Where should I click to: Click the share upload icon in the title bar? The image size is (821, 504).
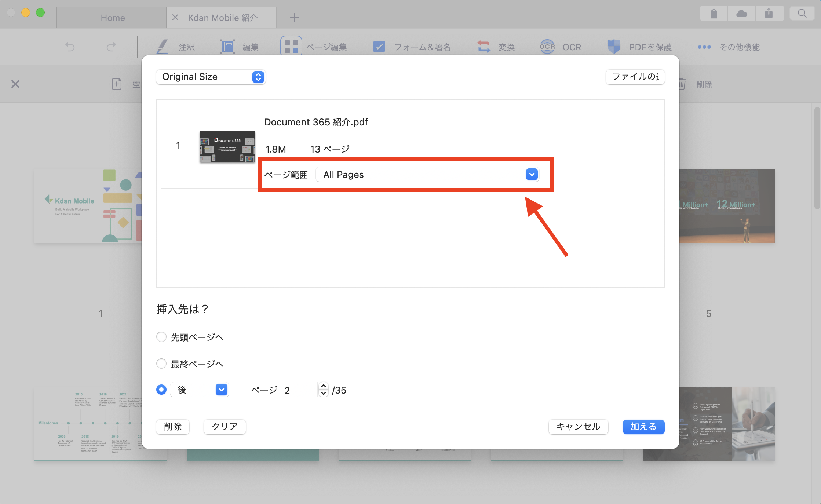point(769,14)
